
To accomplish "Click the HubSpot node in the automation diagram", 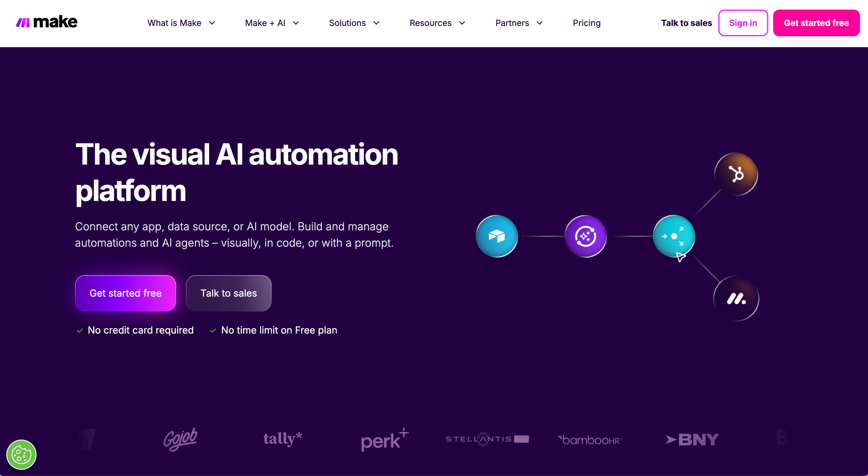I will click(x=736, y=174).
